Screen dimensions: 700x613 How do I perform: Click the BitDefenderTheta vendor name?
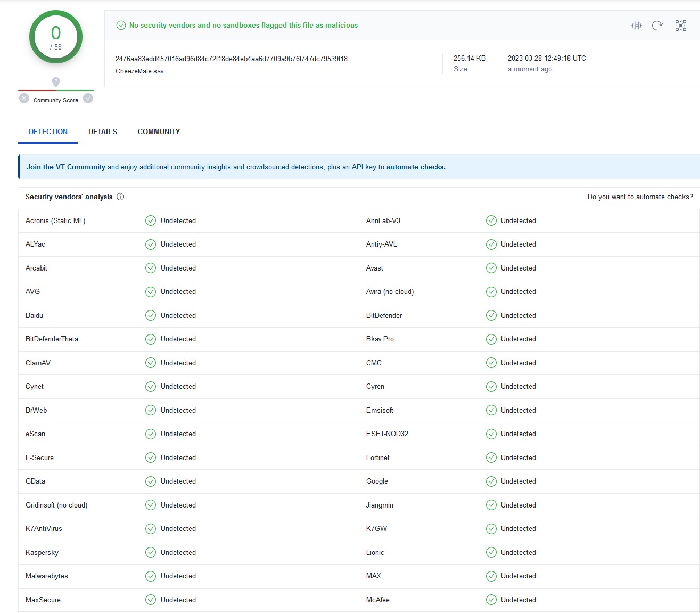52,339
